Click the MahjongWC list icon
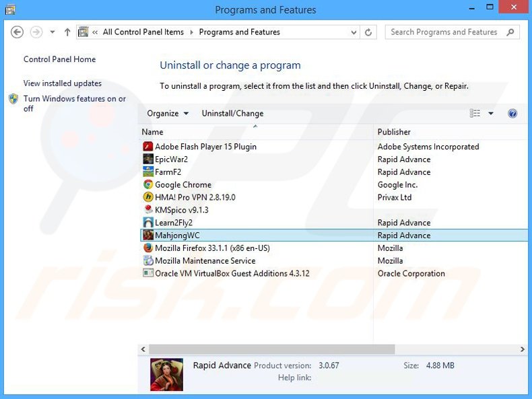This screenshot has height=399, width=532. click(x=148, y=235)
